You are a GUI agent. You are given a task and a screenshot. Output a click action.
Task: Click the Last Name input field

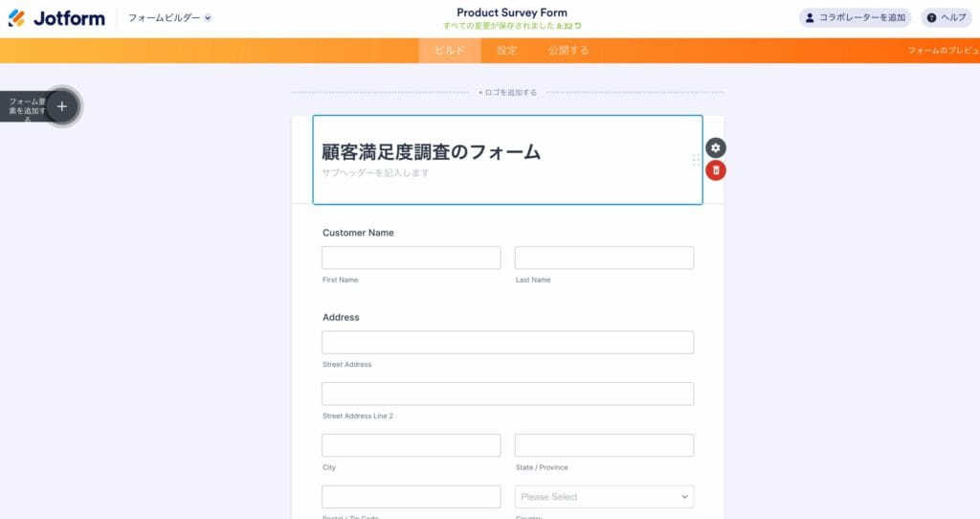click(x=605, y=258)
